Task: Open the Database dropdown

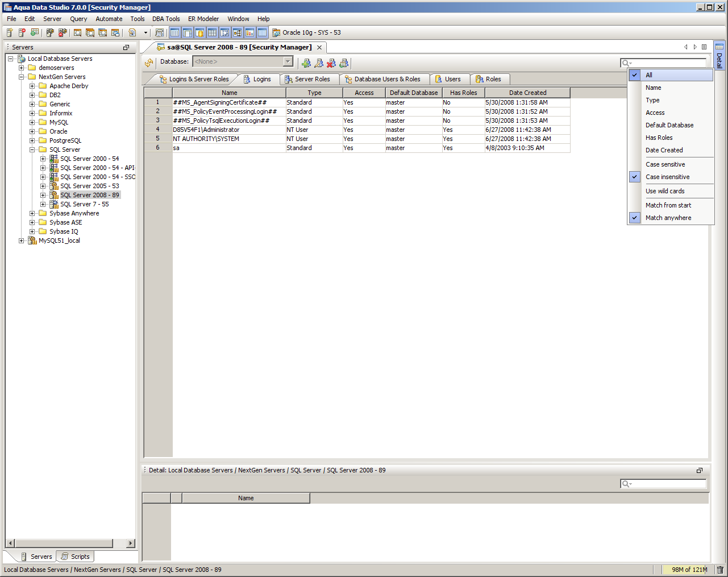Action: tap(288, 61)
